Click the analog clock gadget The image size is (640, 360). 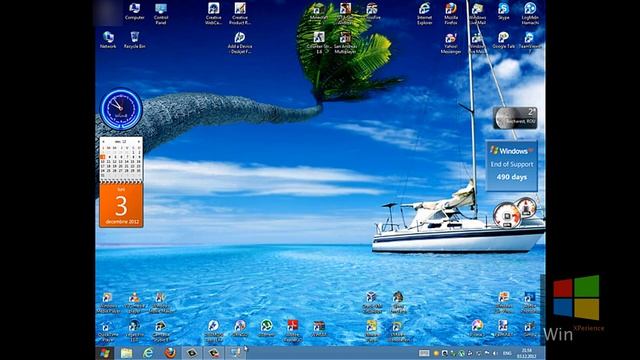[121, 109]
